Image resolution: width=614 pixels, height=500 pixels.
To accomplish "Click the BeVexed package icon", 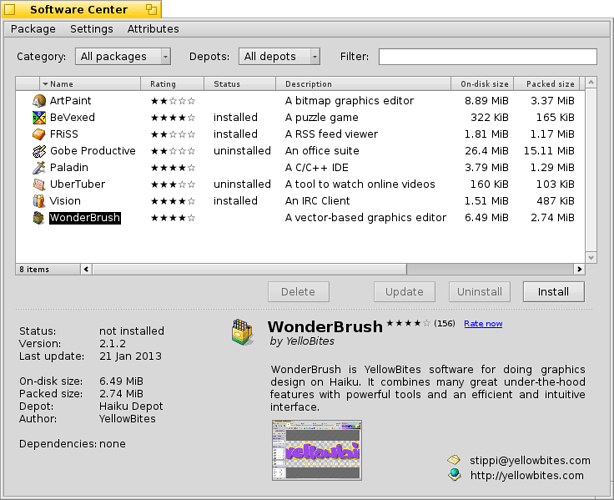I will tap(39, 117).
